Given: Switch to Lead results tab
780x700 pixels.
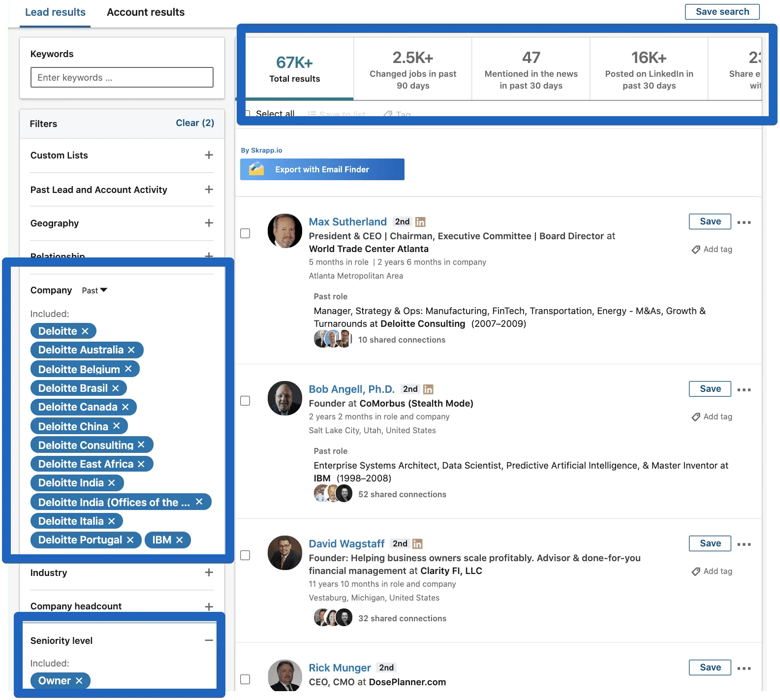Looking at the screenshot, I should (55, 12).
